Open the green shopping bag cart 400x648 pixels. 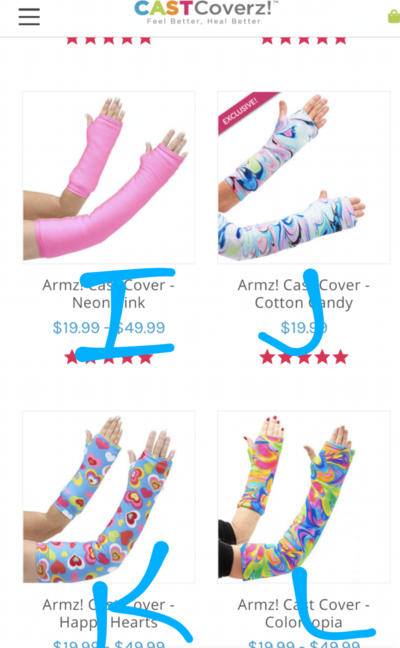(394, 17)
